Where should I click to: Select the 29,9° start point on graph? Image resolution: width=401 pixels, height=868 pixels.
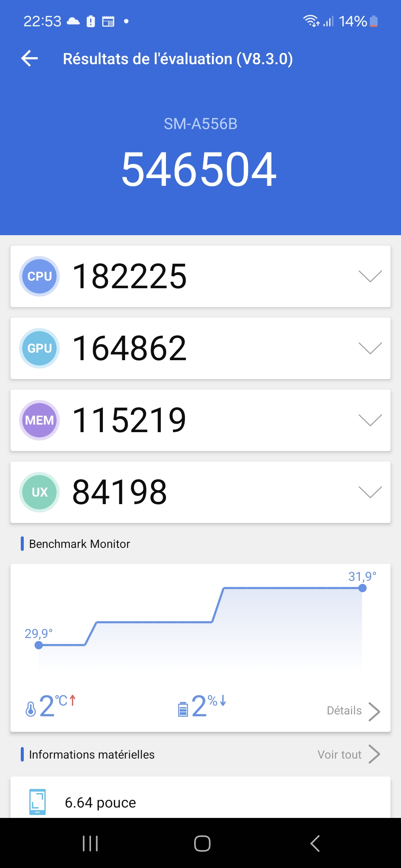tap(39, 645)
